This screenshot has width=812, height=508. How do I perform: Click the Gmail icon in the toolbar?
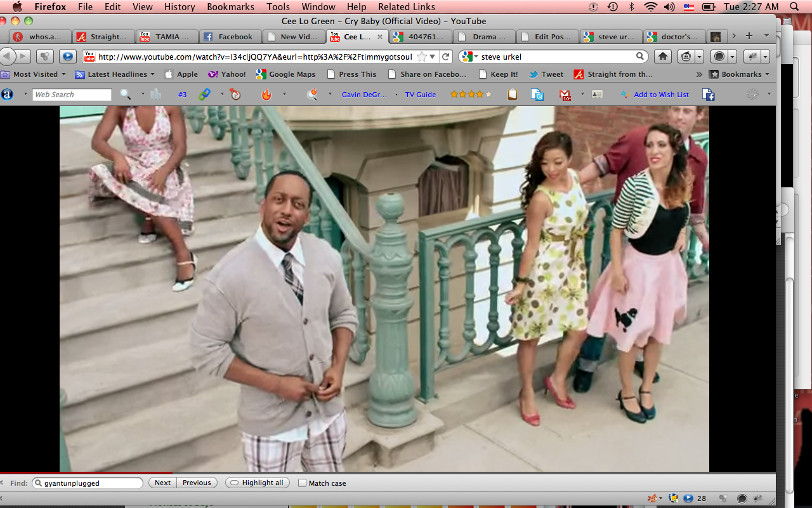coord(565,95)
